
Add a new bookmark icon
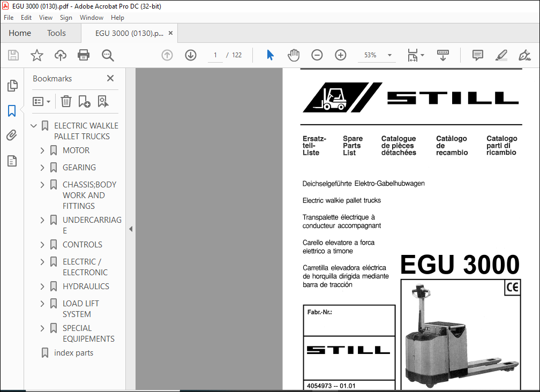[85, 102]
